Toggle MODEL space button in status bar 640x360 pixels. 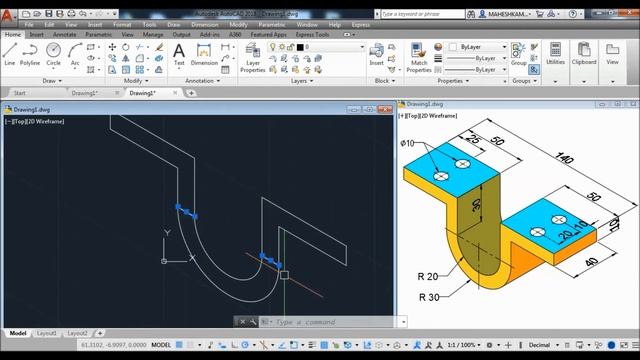[161, 345]
